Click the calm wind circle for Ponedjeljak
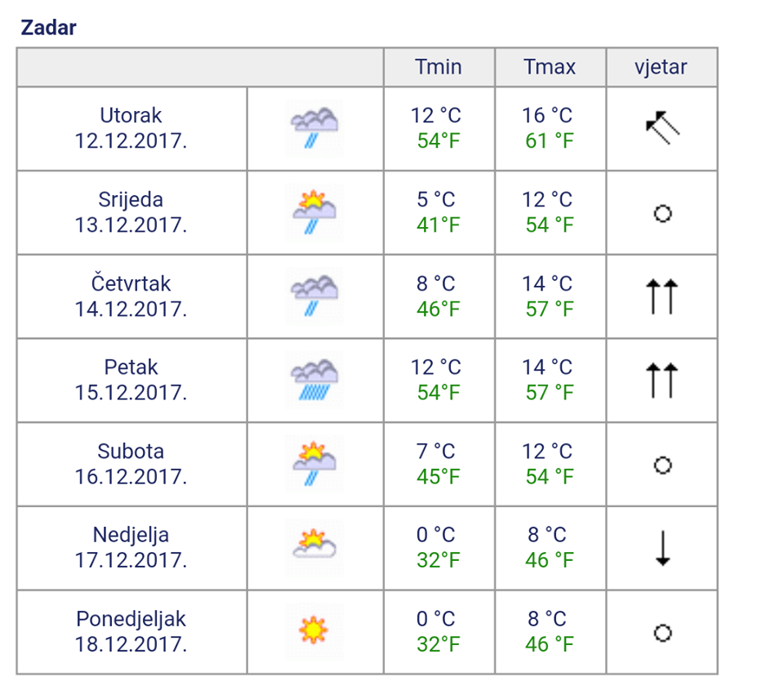 point(662,633)
